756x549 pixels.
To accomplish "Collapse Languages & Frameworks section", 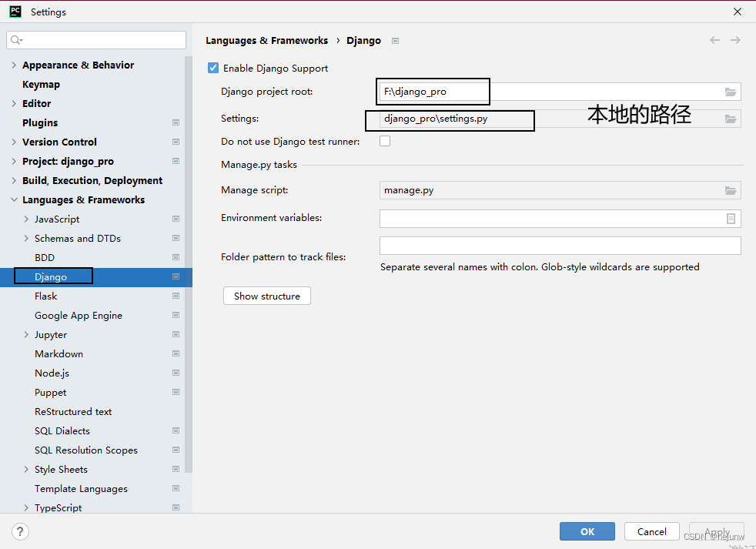I will [14, 199].
